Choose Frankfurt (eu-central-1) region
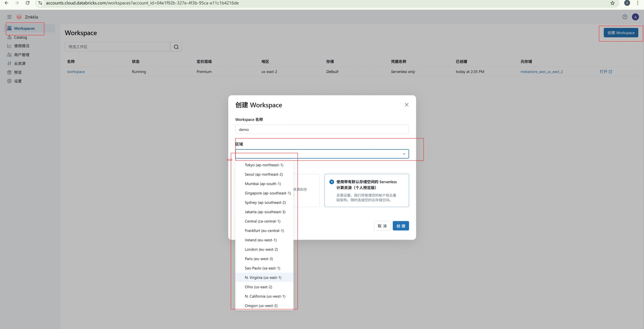 pos(264,231)
